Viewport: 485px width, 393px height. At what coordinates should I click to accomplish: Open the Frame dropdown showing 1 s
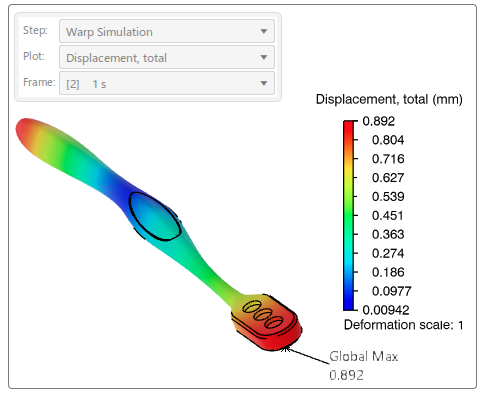coord(167,83)
